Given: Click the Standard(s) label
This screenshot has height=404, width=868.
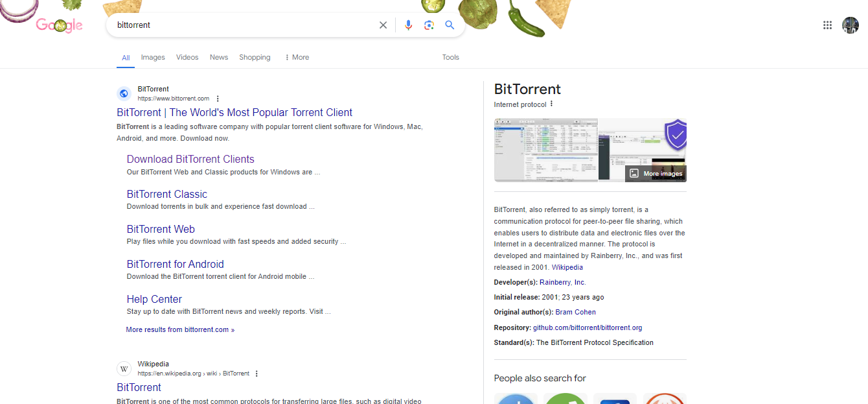Looking at the screenshot, I should [514, 342].
